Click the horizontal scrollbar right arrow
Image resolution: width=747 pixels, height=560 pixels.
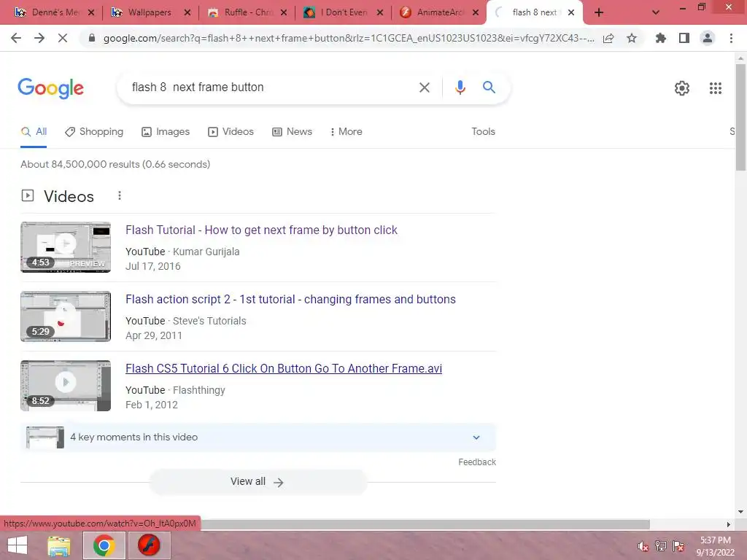[x=729, y=524]
